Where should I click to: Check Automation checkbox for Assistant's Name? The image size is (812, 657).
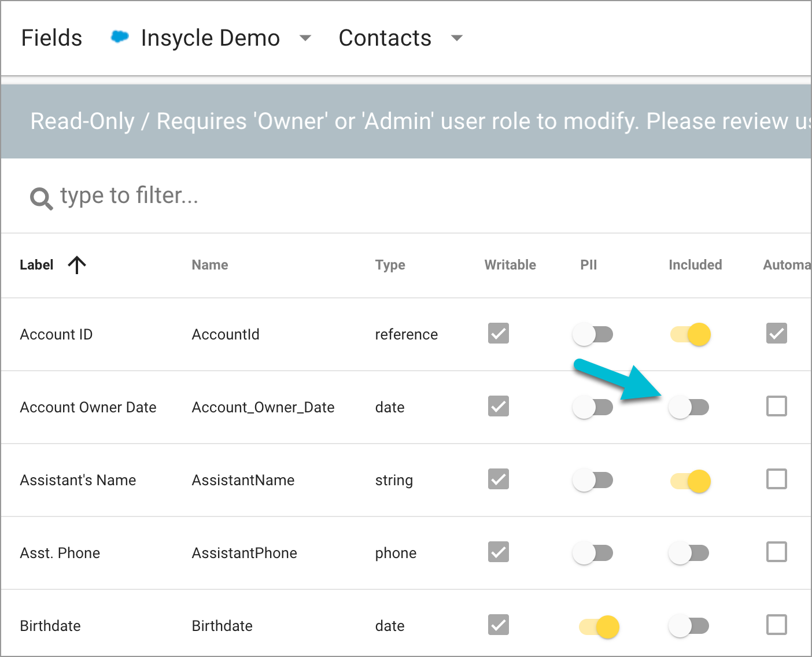[777, 479]
